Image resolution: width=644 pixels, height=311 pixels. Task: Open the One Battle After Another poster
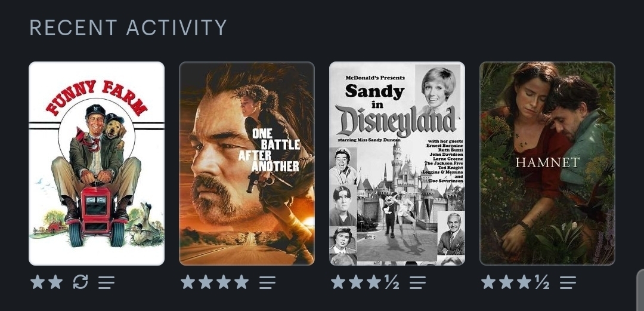[247, 164]
